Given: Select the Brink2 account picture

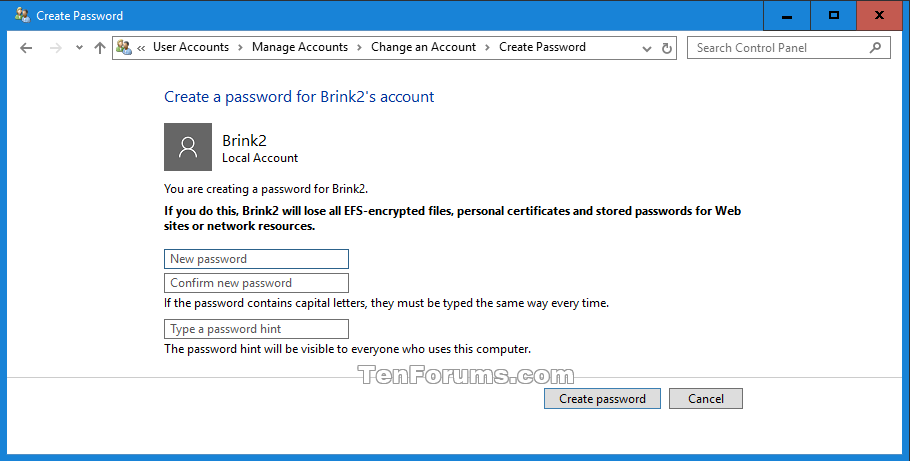Looking at the screenshot, I should click(188, 147).
